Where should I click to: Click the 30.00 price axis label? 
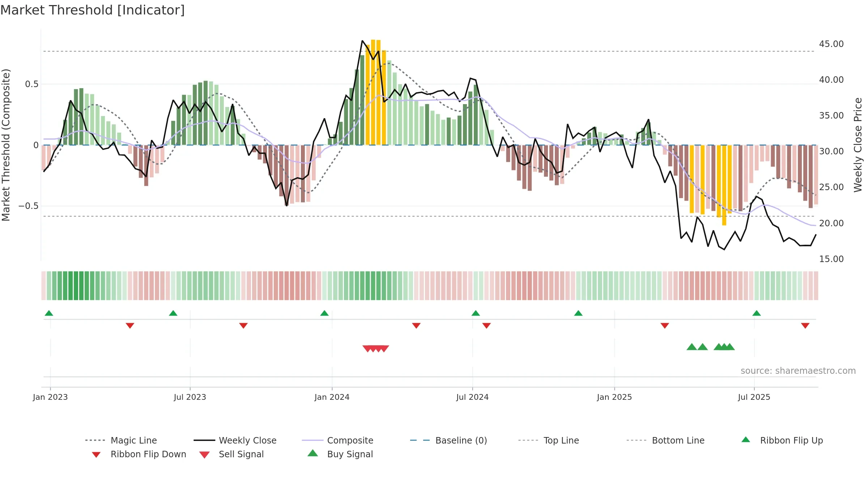831,151
